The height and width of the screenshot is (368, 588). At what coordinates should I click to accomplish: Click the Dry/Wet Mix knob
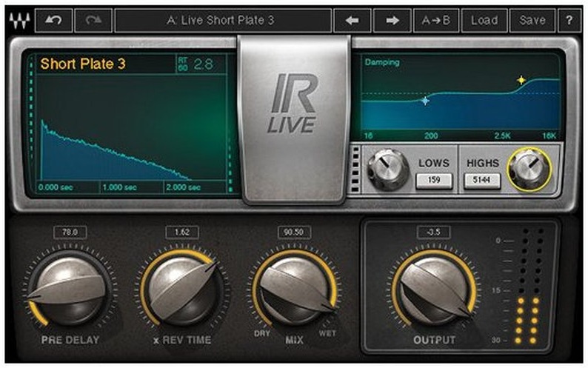click(295, 290)
